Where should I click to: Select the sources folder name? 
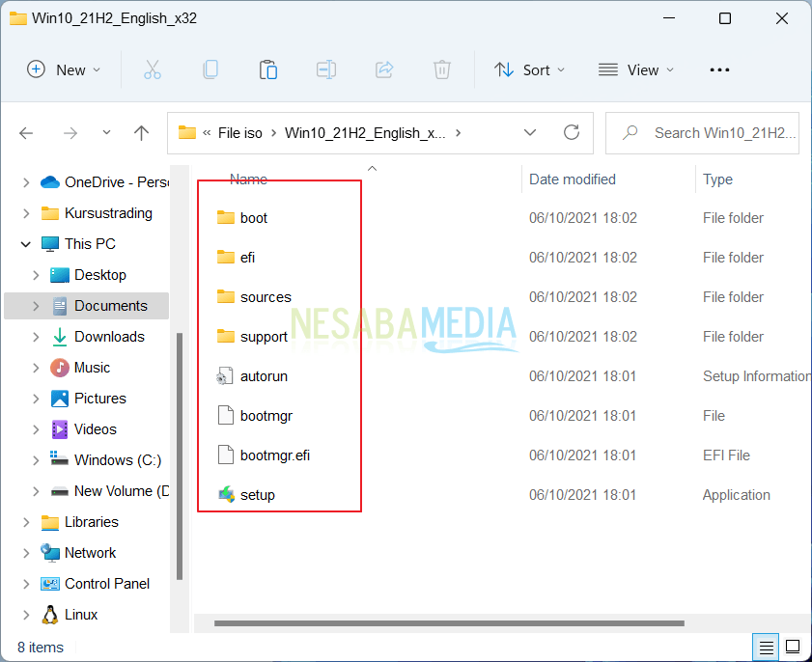tap(266, 297)
